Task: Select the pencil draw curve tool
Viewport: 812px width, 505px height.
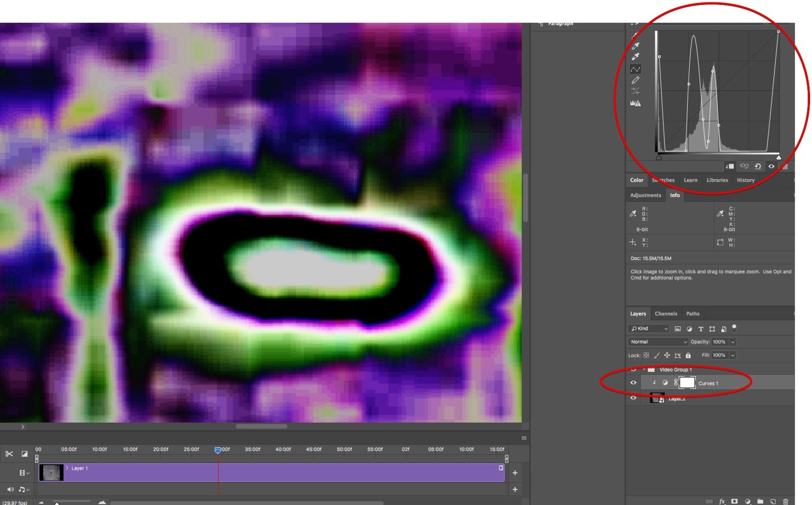Action: click(635, 81)
